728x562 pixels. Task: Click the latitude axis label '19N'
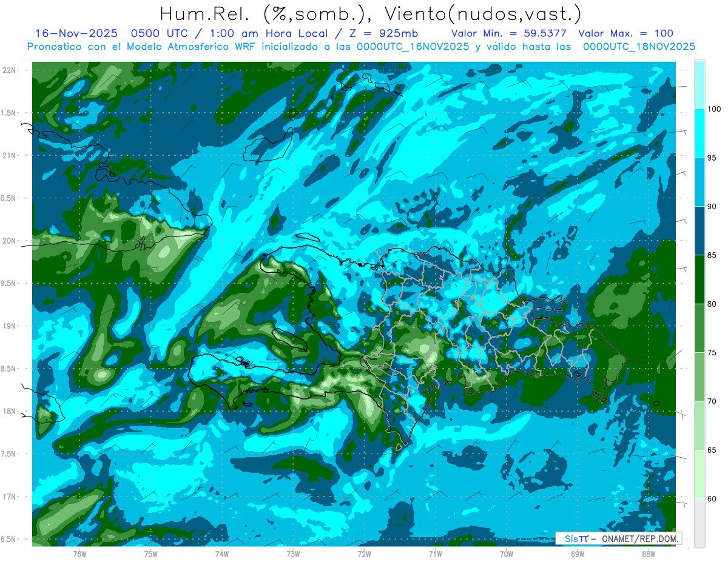8,326
